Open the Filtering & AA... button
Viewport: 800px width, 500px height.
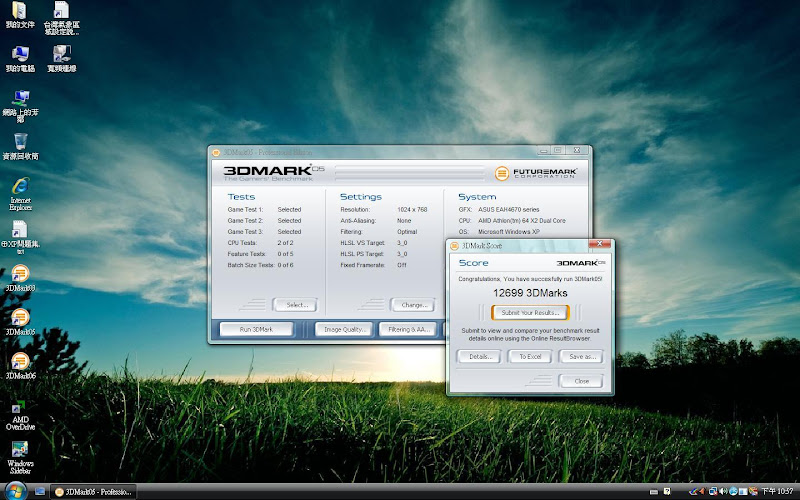click(x=408, y=330)
